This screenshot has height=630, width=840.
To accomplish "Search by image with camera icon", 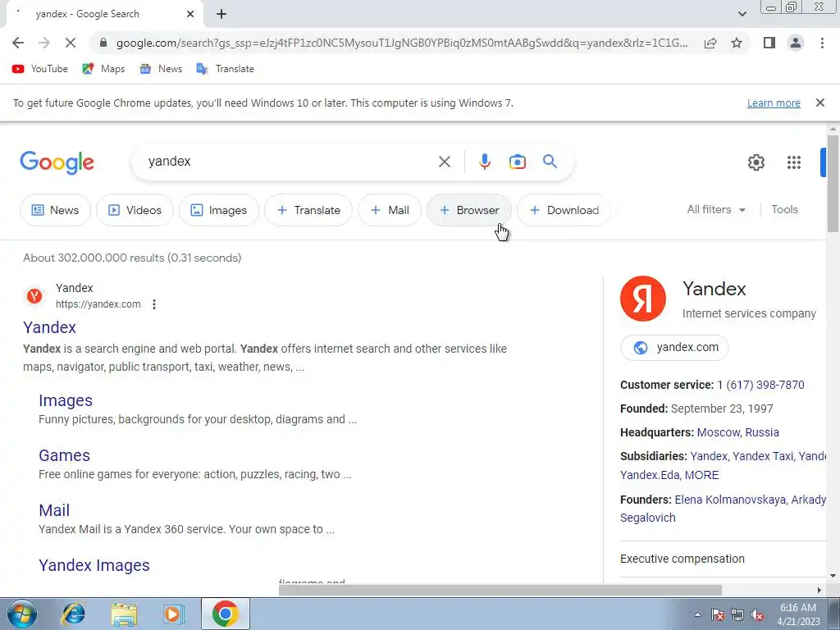I will tap(518, 162).
